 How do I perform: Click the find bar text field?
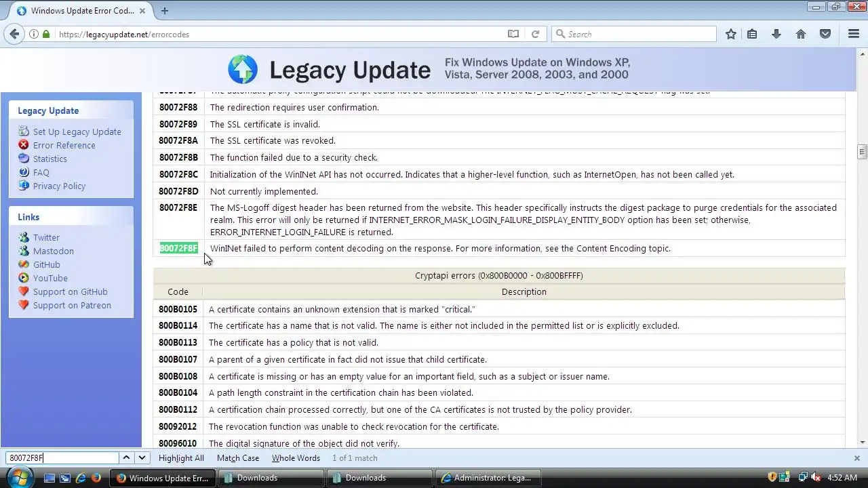pyautogui.click(x=62, y=457)
